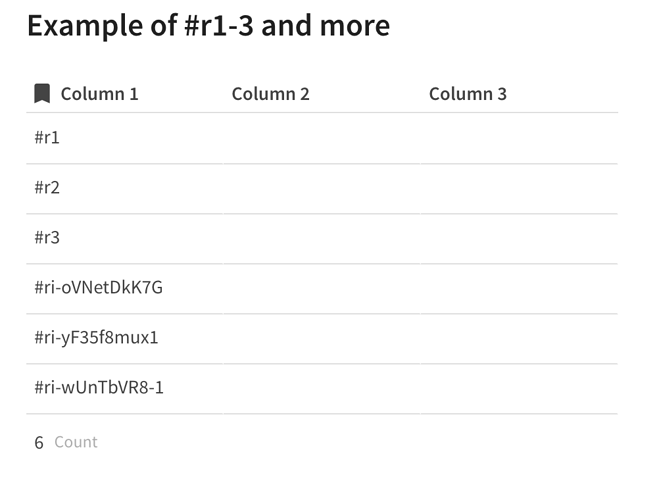Click the Column 1 header
Screen dimensions: 659x500
click(x=99, y=94)
